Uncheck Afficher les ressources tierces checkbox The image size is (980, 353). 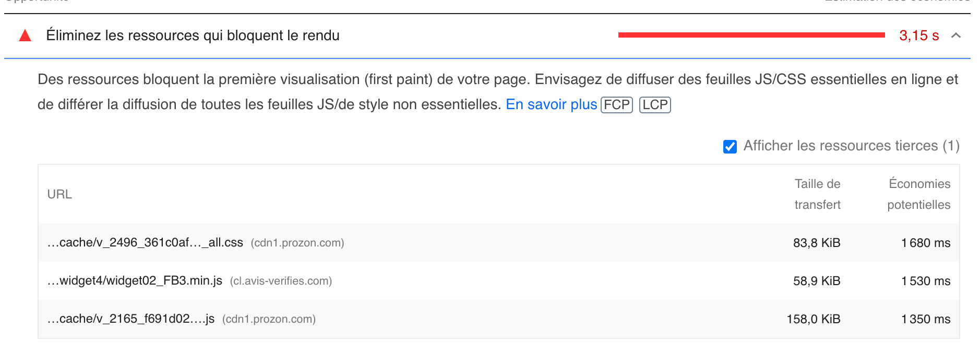coord(730,146)
